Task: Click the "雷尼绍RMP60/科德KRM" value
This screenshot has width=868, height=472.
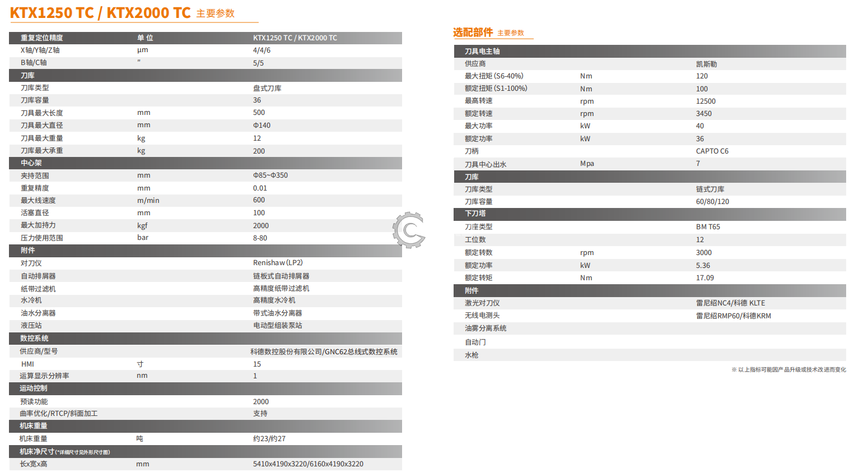Action: point(734,316)
